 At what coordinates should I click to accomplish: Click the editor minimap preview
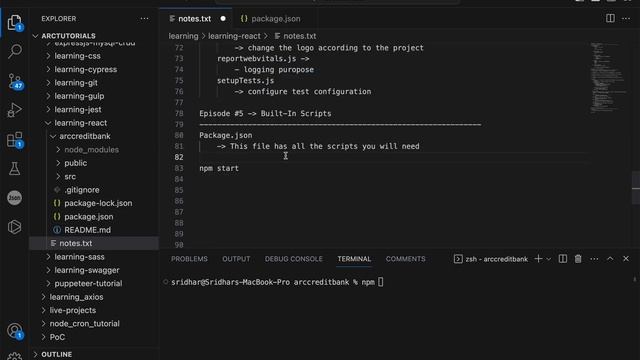point(608,78)
